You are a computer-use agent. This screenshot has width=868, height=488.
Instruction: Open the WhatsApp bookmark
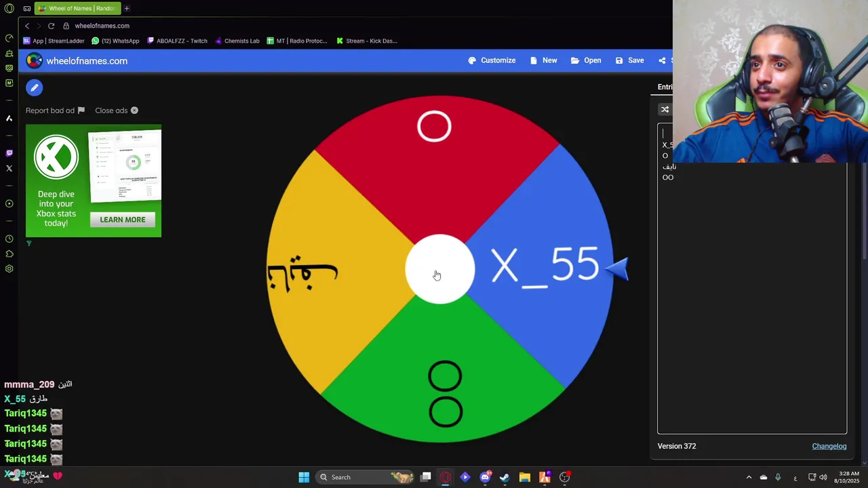(x=115, y=41)
